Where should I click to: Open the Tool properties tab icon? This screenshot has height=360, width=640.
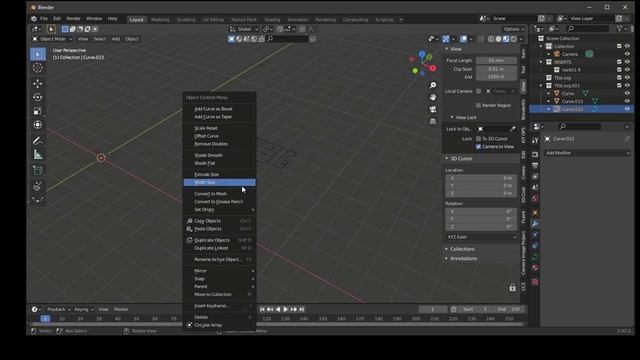click(x=535, y=140)
